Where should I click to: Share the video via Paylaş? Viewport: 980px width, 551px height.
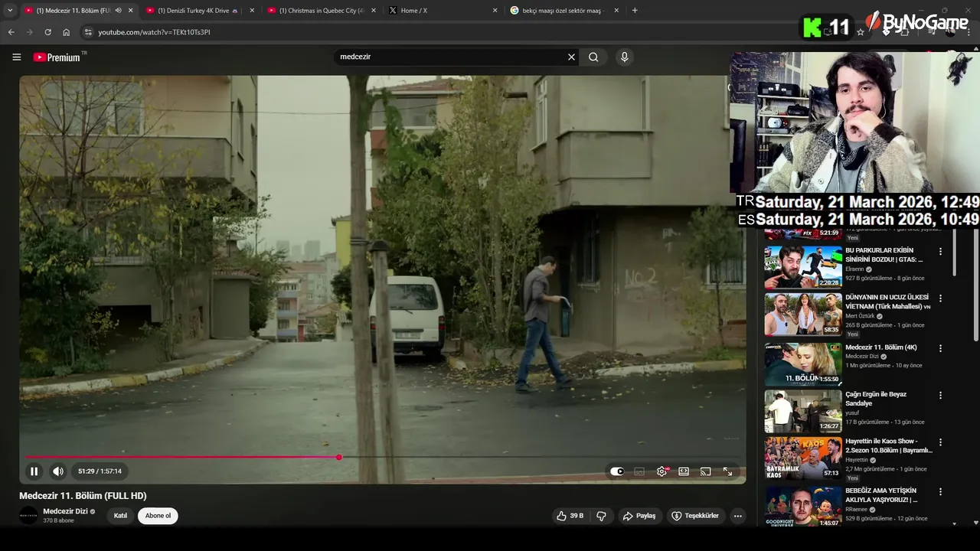pyautogui.click(x=639, y=516)
